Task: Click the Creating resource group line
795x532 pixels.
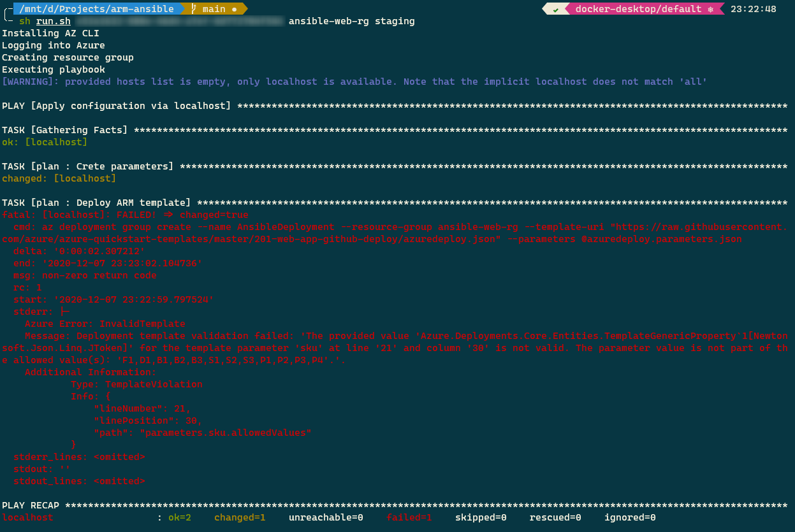Action: point(68,57)
